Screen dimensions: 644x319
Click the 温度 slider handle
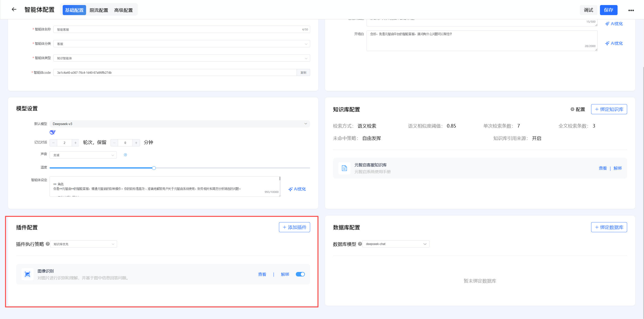point(154,168)
